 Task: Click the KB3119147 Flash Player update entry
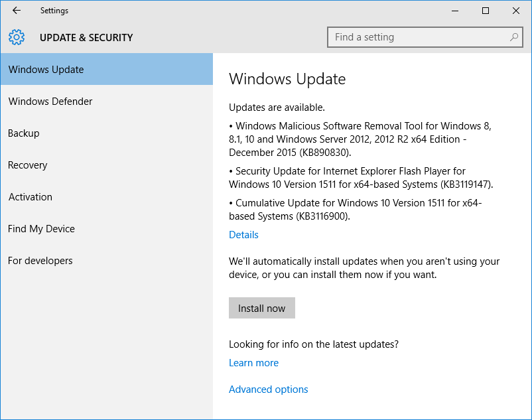361,178
